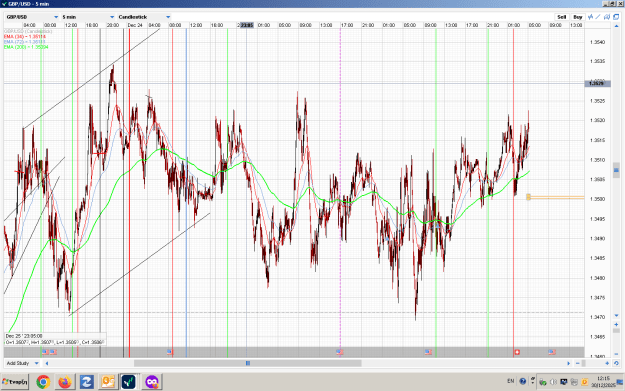
Task: Open the indicators wave icon
Action: click(591, 17)
